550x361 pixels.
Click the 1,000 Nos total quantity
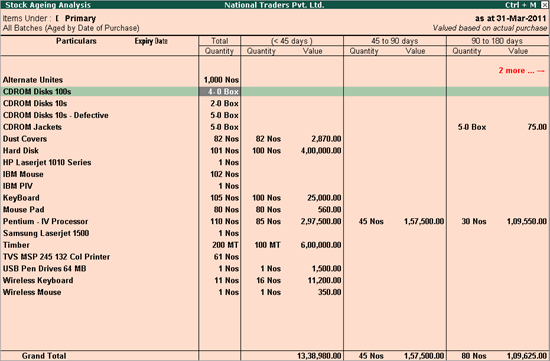pyautogui.click(x=221, y=80)
